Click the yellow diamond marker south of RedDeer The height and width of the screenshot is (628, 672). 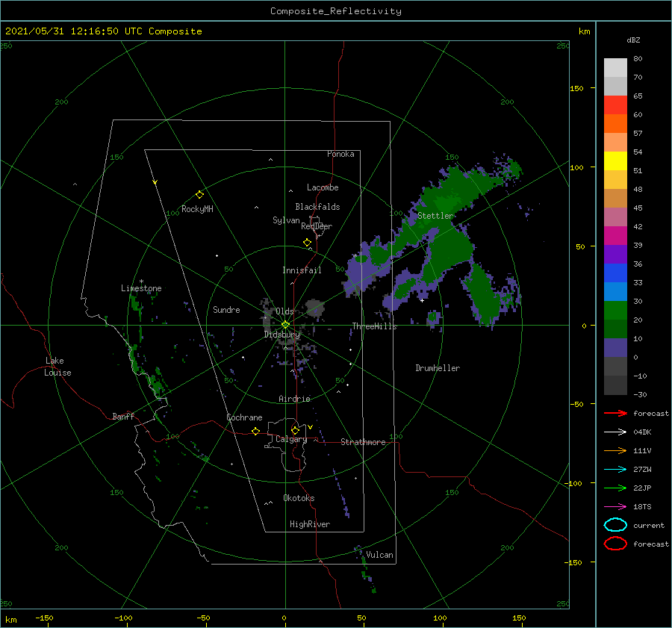coord(308,243)
